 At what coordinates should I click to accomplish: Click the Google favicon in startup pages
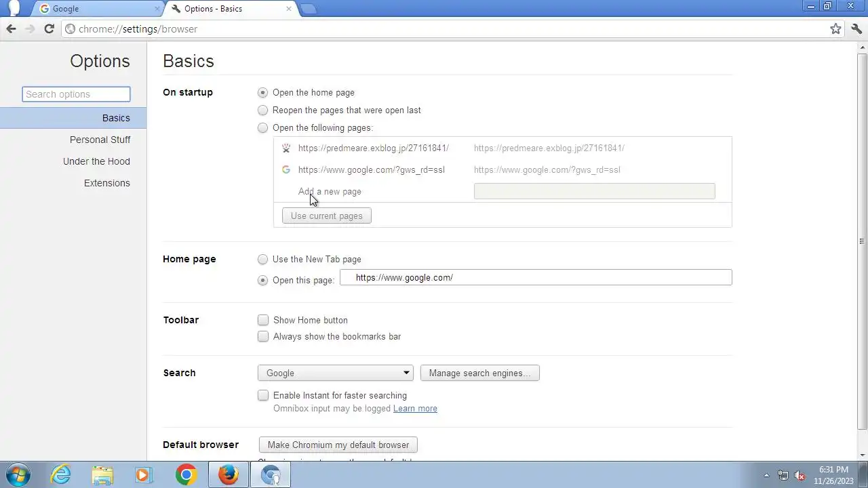[286, 169]
